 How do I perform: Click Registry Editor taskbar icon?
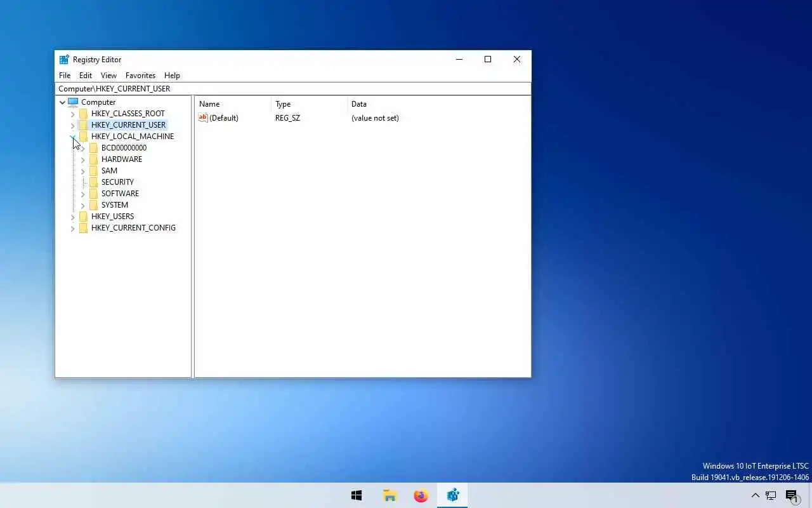452,495
